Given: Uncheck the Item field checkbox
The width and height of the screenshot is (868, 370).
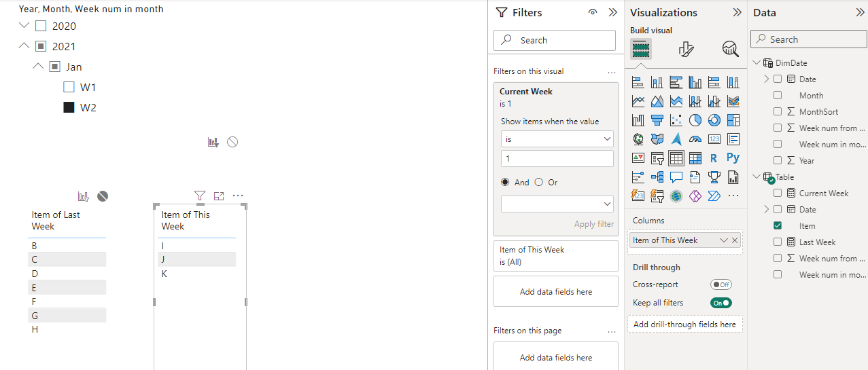Looking at the screenshot, I should point(778,226).
